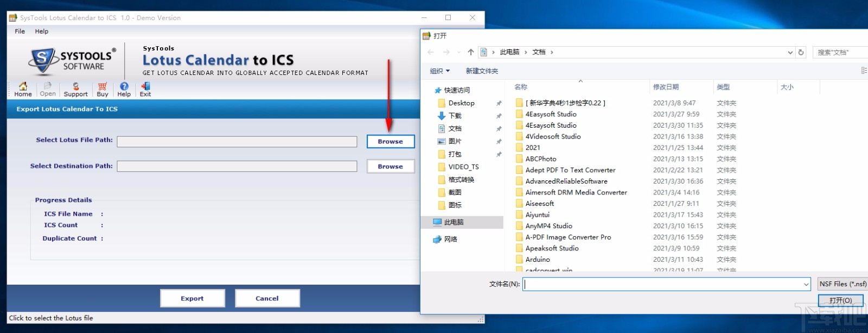The height and width of the screenshot is (333, 868).
Task: Select the 4Esaysoft Studio folder
Action: point(551,125)
